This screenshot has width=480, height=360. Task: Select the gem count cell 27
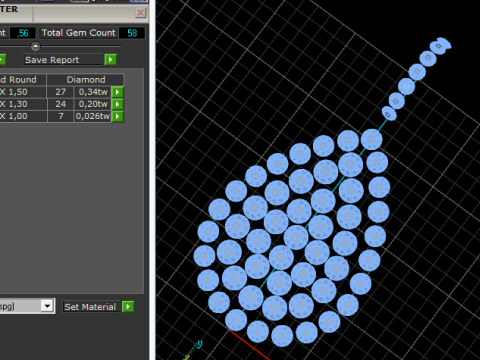[x=60, y=92]
